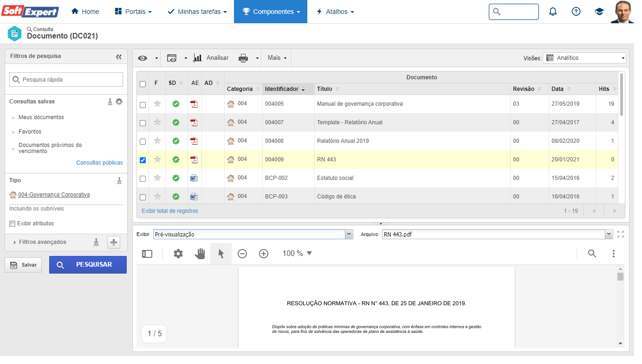The width and height of the screenshot is (642, 364).
Task: Click the printer icon in toolbar
Action: coord(243,58)
